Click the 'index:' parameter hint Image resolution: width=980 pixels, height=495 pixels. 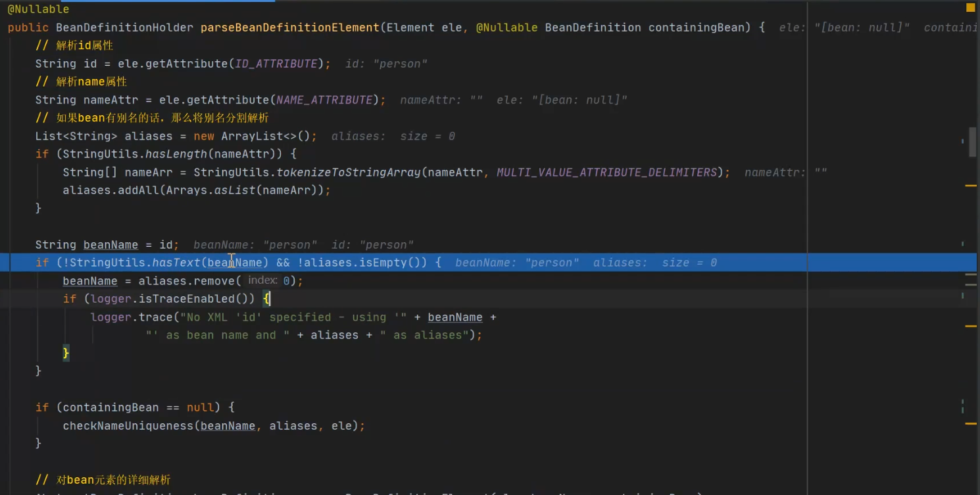[x=262, y=280]
